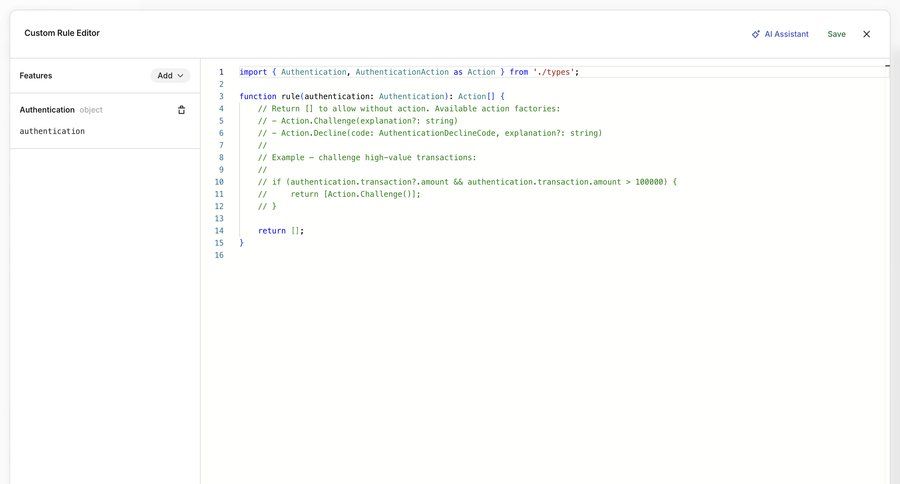Click line number 3 in gutter
900x484 pixels.
click(221, 96)
